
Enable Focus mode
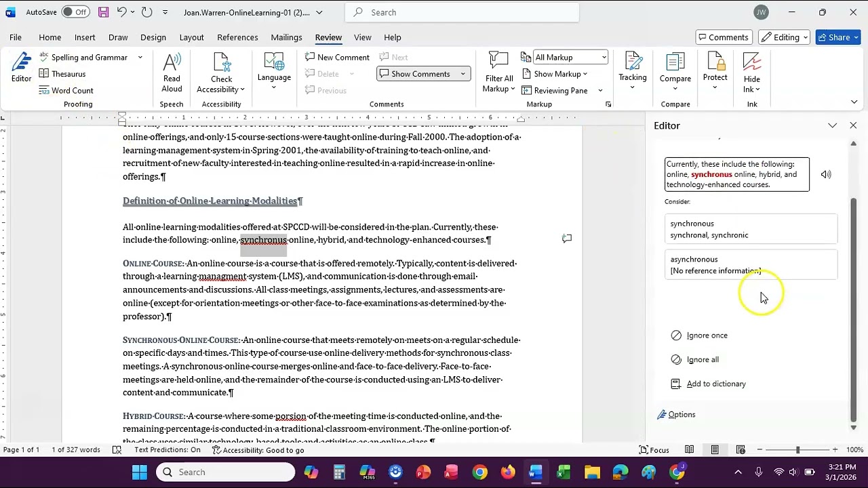654,450
